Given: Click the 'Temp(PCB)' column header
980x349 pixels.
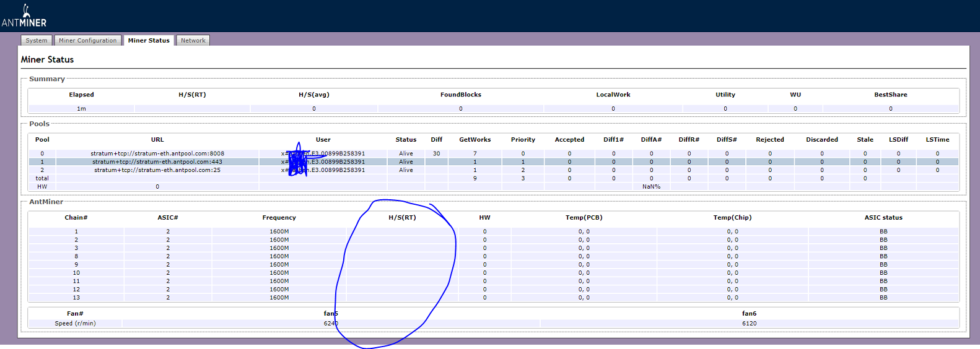Looking at the screenshot, I should [584, 218].
